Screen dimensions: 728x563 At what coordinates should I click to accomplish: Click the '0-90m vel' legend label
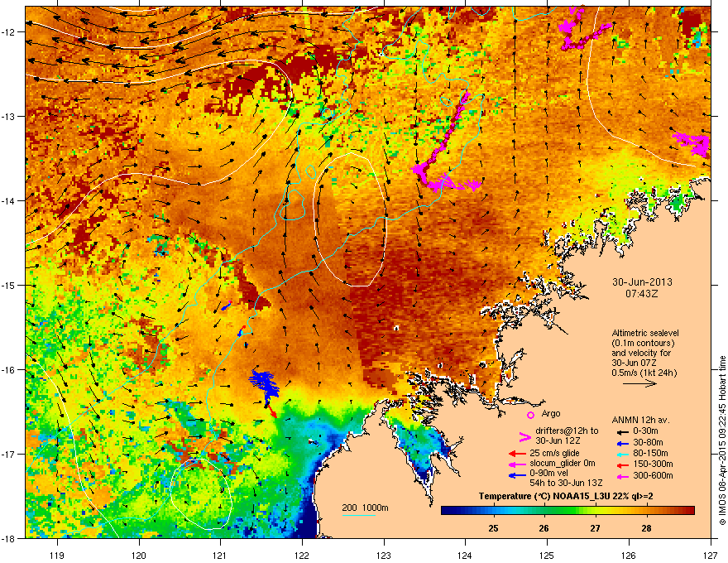(549, 474)
